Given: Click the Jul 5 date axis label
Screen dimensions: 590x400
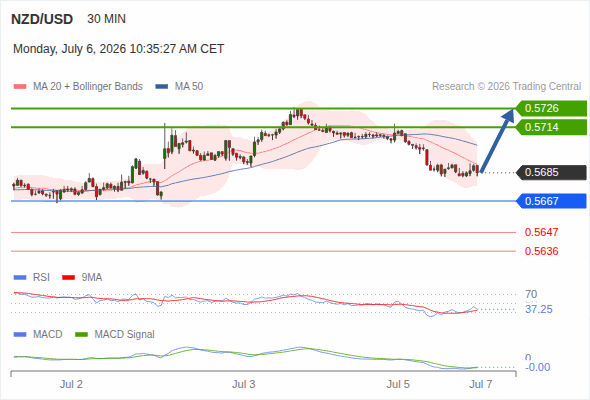Looking at the screenshot, I should (398, 384).
